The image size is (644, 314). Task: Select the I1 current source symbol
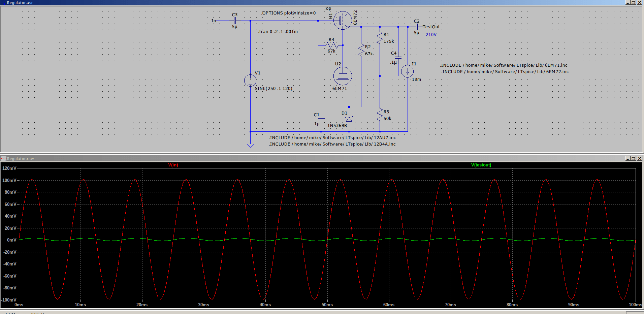click(407, 71)
